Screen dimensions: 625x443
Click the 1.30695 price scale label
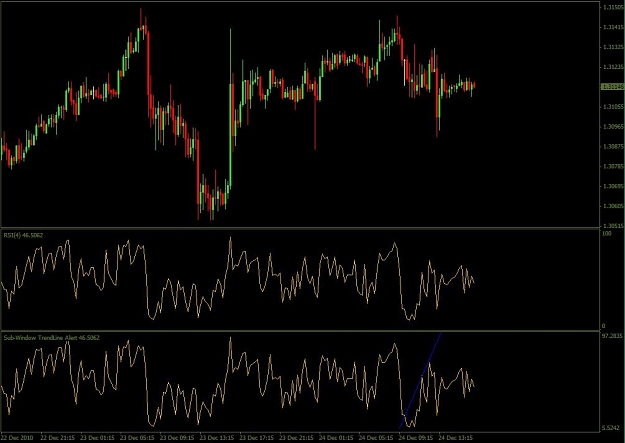[614, 186]
